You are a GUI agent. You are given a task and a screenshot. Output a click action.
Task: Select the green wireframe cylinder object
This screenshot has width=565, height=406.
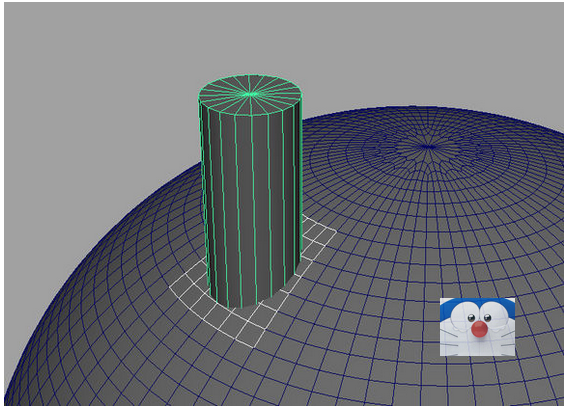[x=250, y=191]
